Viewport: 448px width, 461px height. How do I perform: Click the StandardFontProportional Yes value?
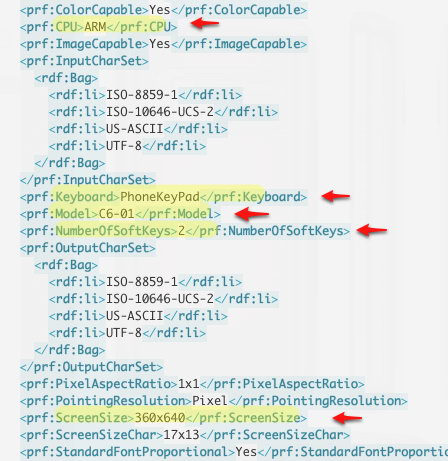pos(246,452)
